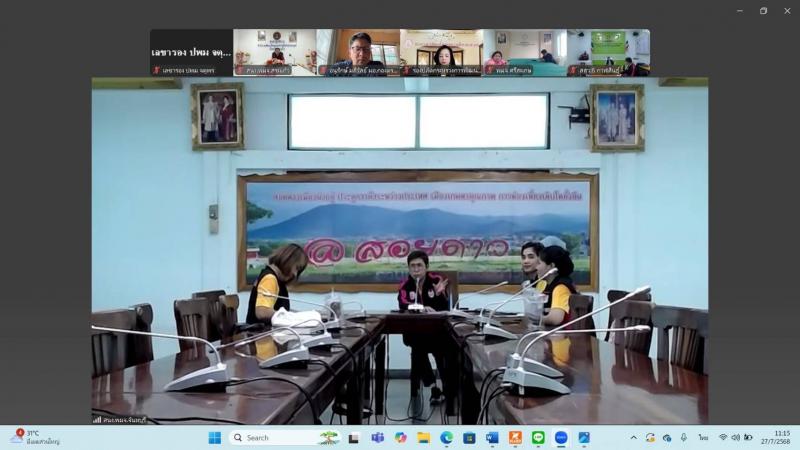
Task: Click the signal strength icon on main video
Action: 97,420
